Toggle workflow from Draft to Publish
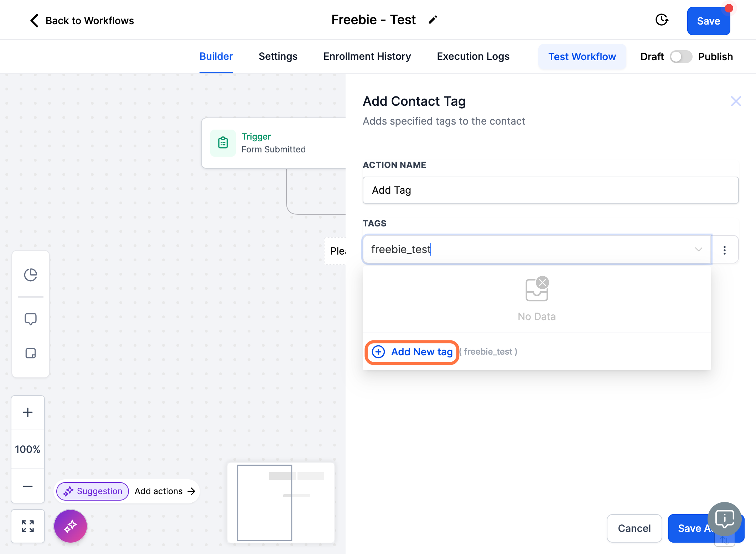 [681, 57]
